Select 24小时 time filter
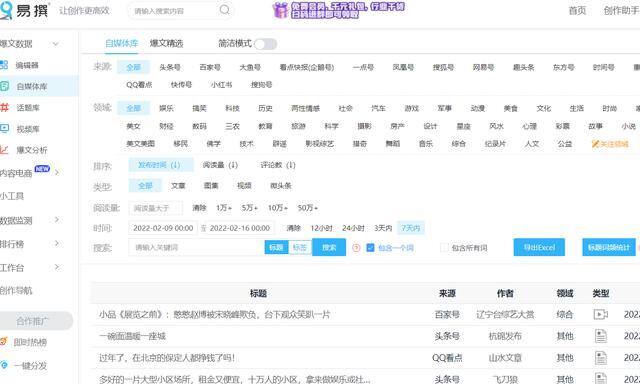 coord(353,228)
